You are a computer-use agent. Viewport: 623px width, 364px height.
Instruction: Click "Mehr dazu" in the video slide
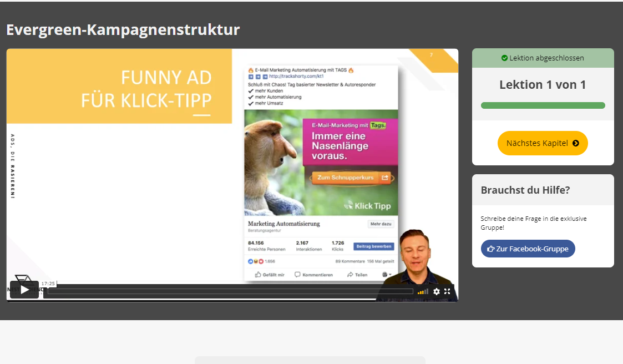click(381, 224)
